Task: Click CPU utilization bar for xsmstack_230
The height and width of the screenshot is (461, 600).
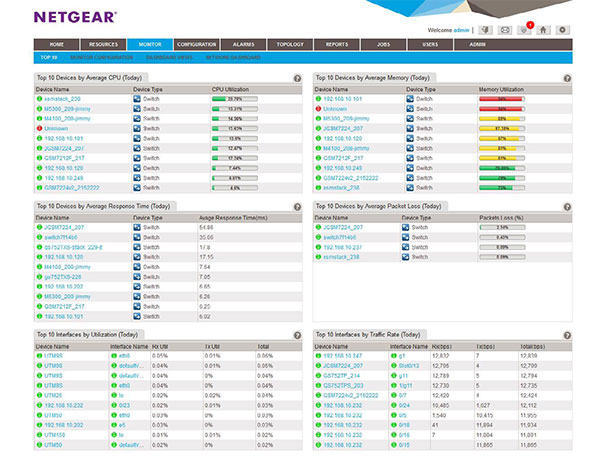Action: [x=235, y=99]
